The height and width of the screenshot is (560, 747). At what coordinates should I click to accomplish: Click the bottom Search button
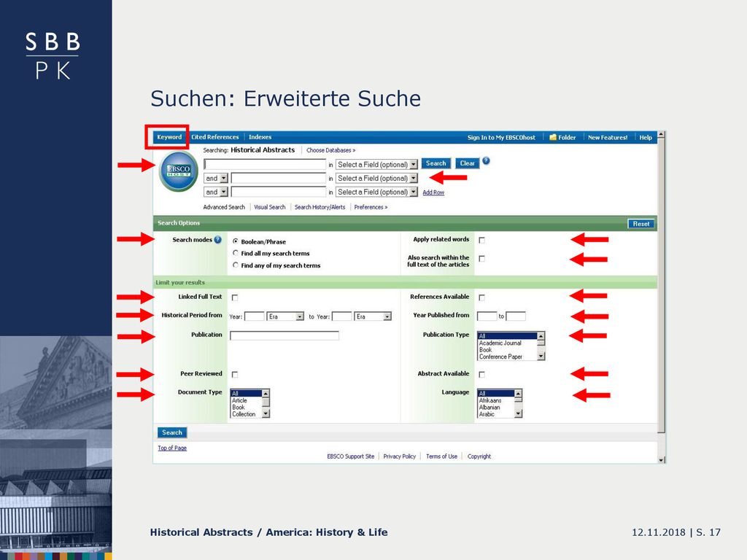[x=172, y=432]
